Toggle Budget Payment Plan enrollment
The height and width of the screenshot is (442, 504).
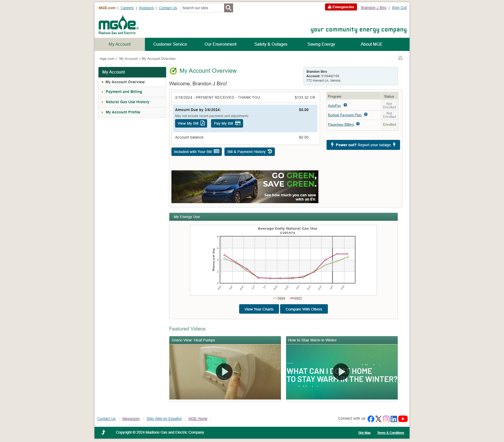pos(345,114)
